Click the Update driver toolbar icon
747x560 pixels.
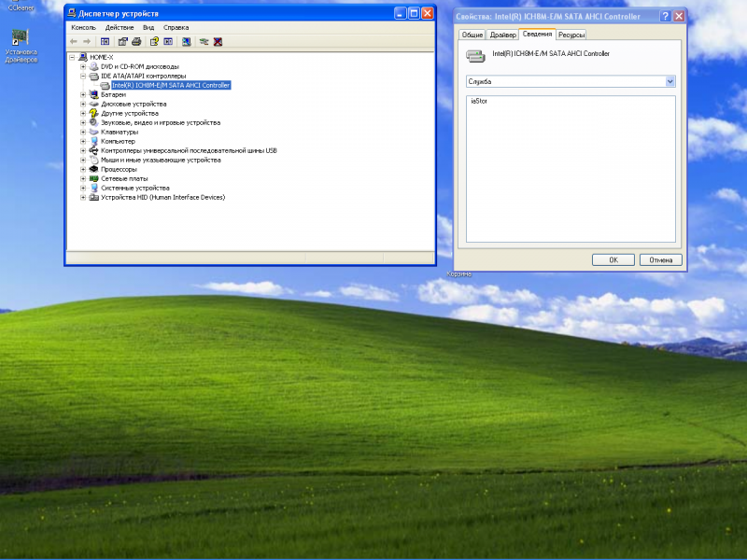click(x=204, y=42)
